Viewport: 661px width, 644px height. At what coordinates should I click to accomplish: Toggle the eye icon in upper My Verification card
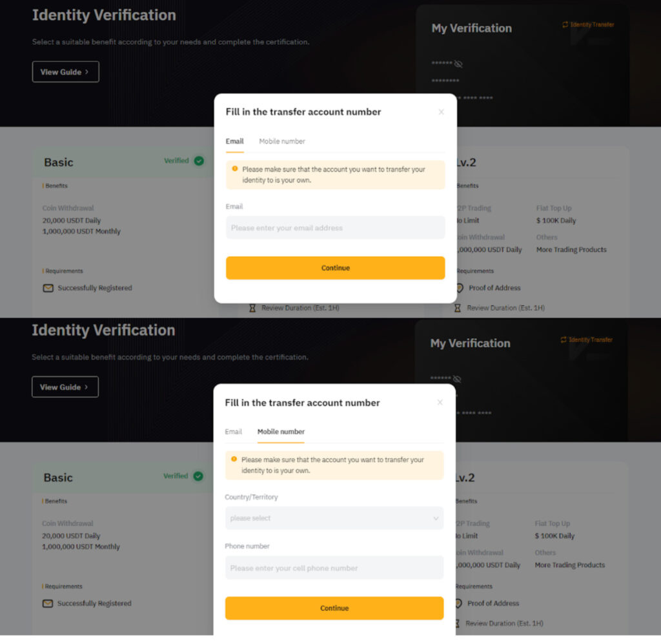(x=458, y=64)
